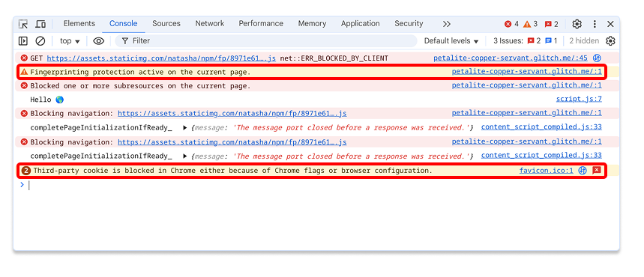Clear the console
This screenshot has width=644, height=277.
40,41
